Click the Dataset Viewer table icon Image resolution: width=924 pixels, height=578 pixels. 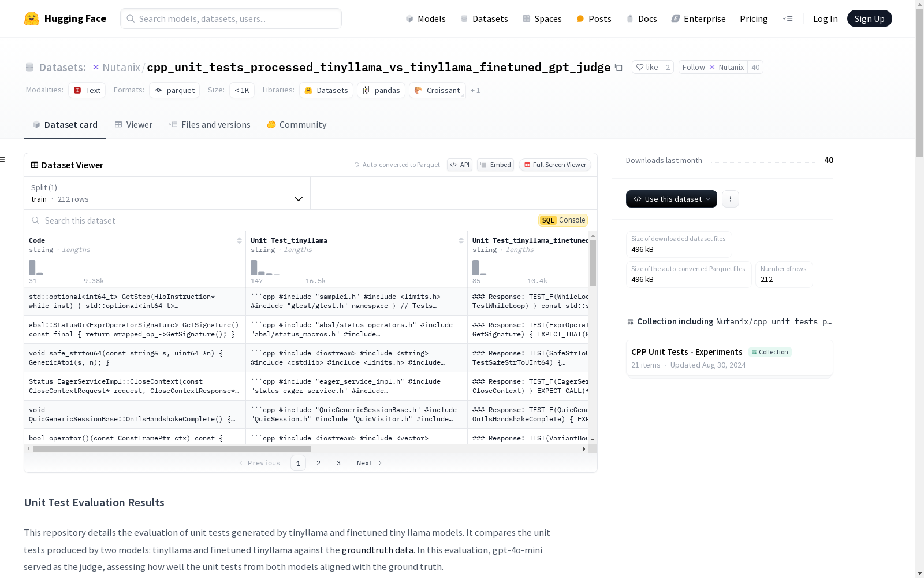coord(35,165)
